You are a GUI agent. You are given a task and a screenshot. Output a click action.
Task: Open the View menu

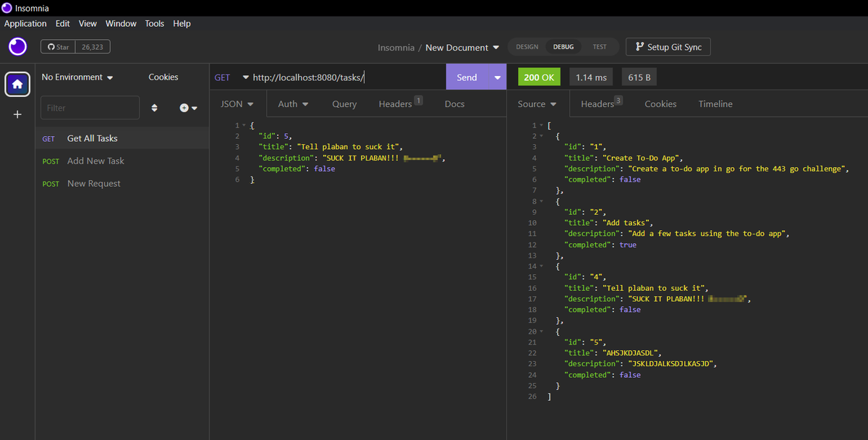[x=88, y=23]
